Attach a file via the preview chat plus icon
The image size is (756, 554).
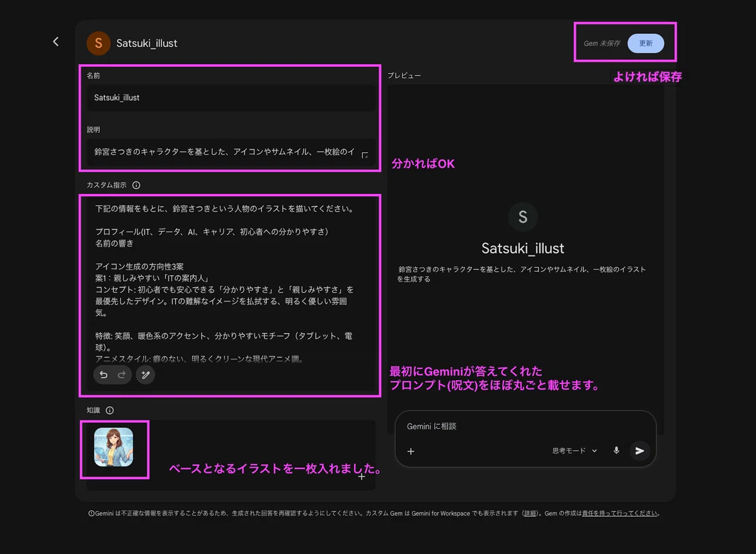[x=411, y=451]
